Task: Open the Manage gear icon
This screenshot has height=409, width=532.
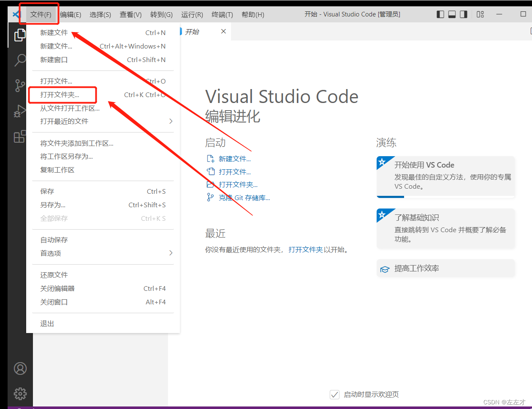Action: tap(20, 393)
